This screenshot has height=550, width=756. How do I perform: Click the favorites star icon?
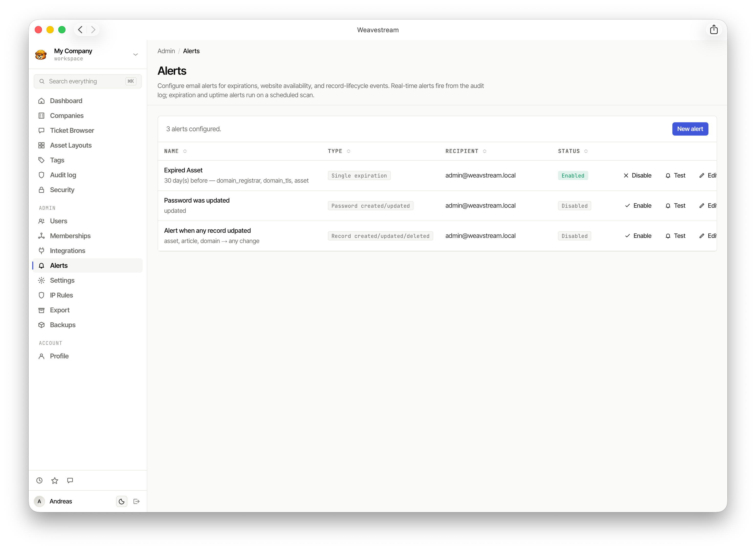pyautogui.click(x=55, y=480)
